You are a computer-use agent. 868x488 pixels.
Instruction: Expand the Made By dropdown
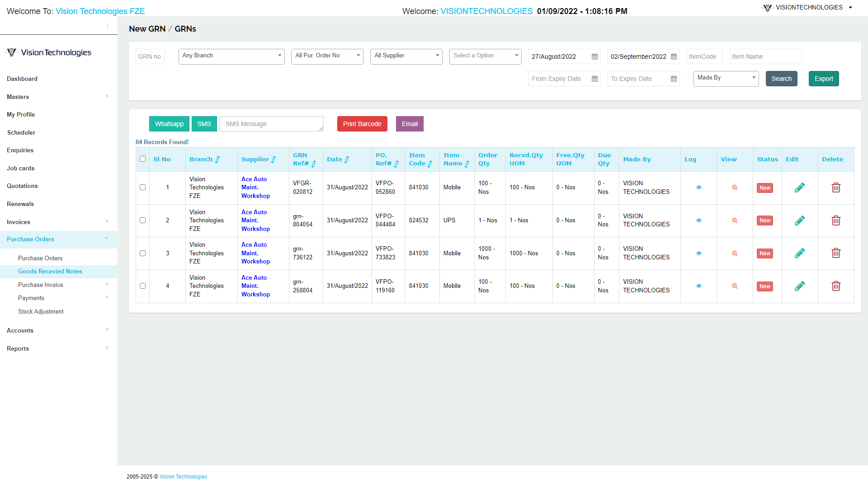[x=726, y=77]
